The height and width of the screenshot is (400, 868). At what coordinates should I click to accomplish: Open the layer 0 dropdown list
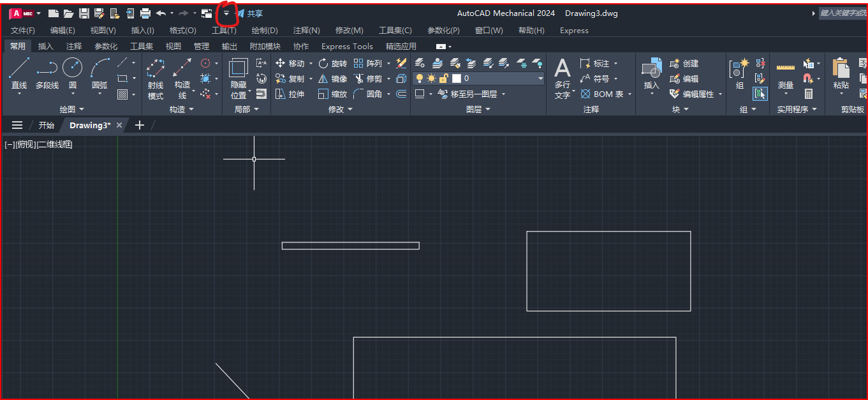click(541, 78)
